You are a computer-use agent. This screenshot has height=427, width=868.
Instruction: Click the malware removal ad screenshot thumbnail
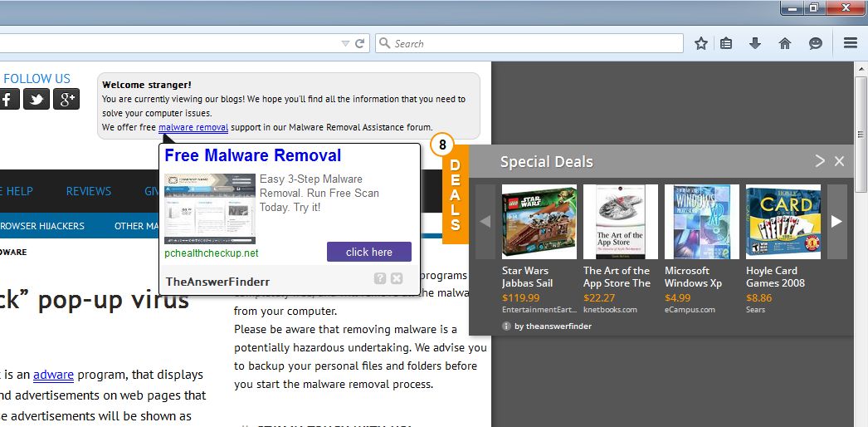click(x=210, y=209)
